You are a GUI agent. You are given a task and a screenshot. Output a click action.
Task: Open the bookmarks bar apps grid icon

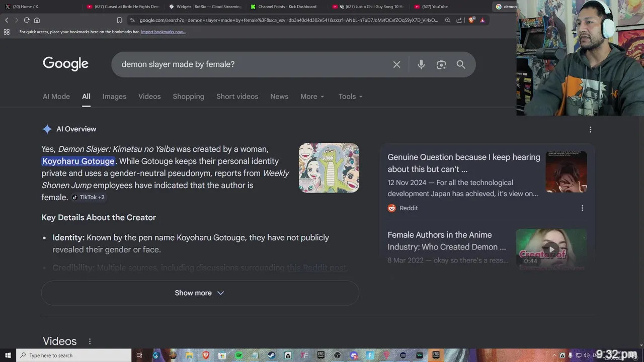click(x=7, y=32)
